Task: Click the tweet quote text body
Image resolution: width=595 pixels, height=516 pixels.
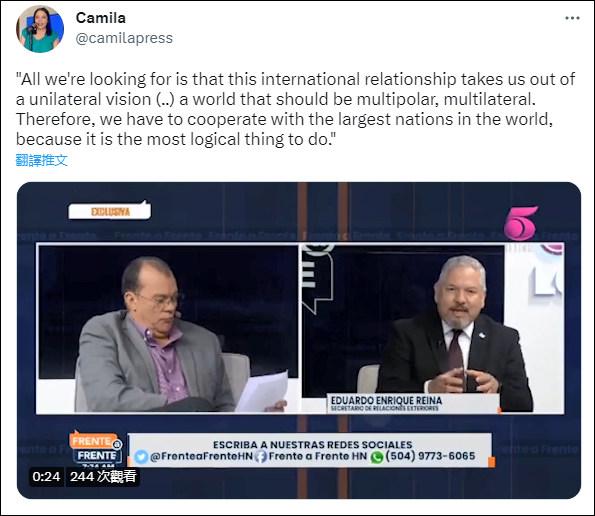Action: coord(296,109)
